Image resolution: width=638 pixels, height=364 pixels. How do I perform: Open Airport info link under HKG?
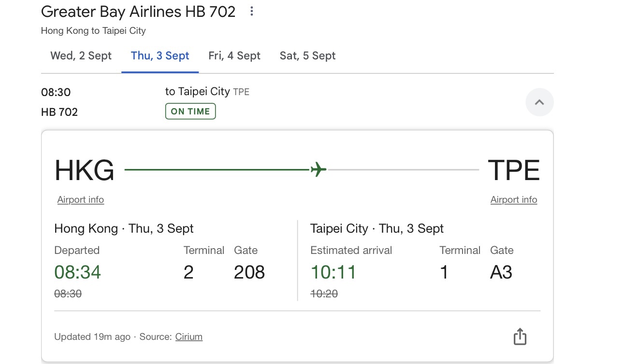(80, 200)
